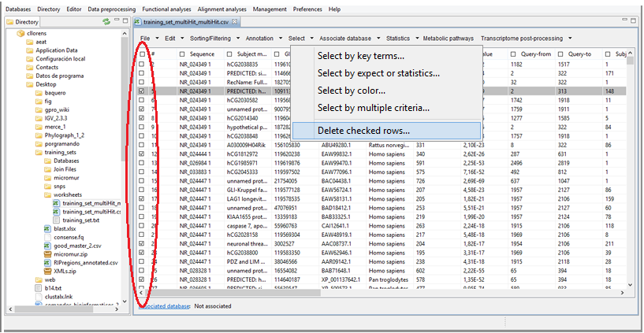This screenshot has height=333, width=644.
Task: Open the Transcriptome post-processing dropdown
Action: (570, 38)
